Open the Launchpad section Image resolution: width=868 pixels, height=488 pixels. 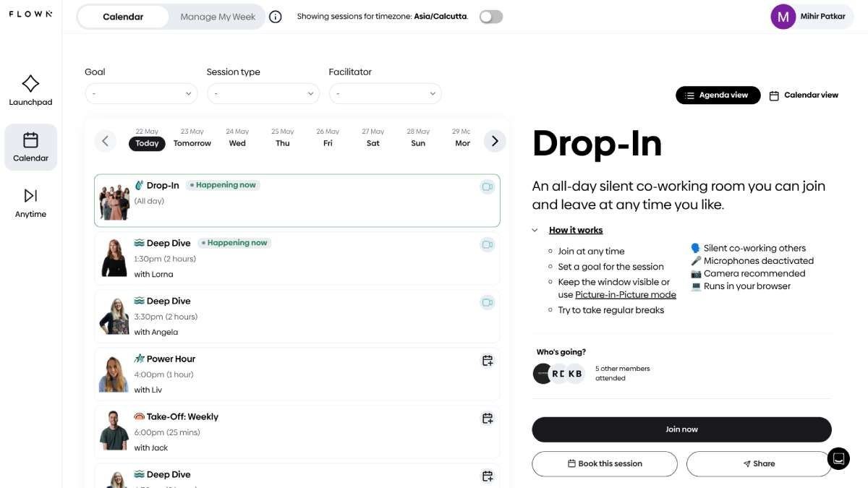coord(30,90)
